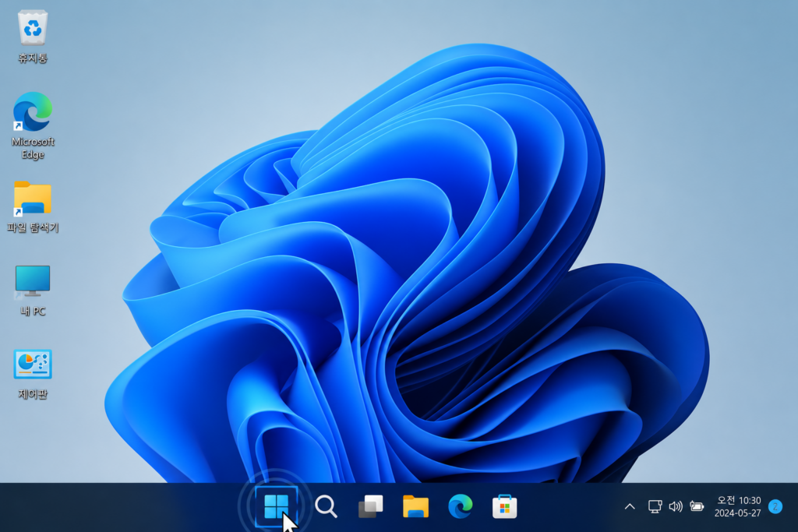Click the network status tray icon
Image resolution: width=798 pixels, height=532 pixels.
[655, 506]
